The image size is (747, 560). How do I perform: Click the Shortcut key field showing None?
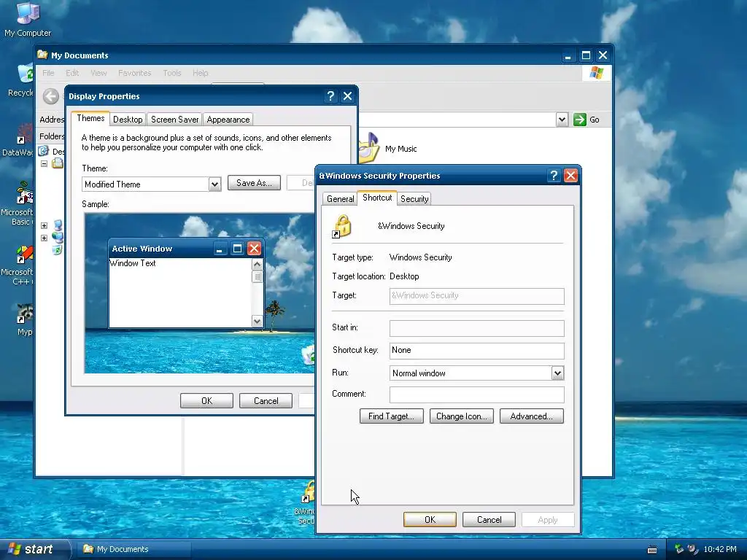(x=477, y=351)
